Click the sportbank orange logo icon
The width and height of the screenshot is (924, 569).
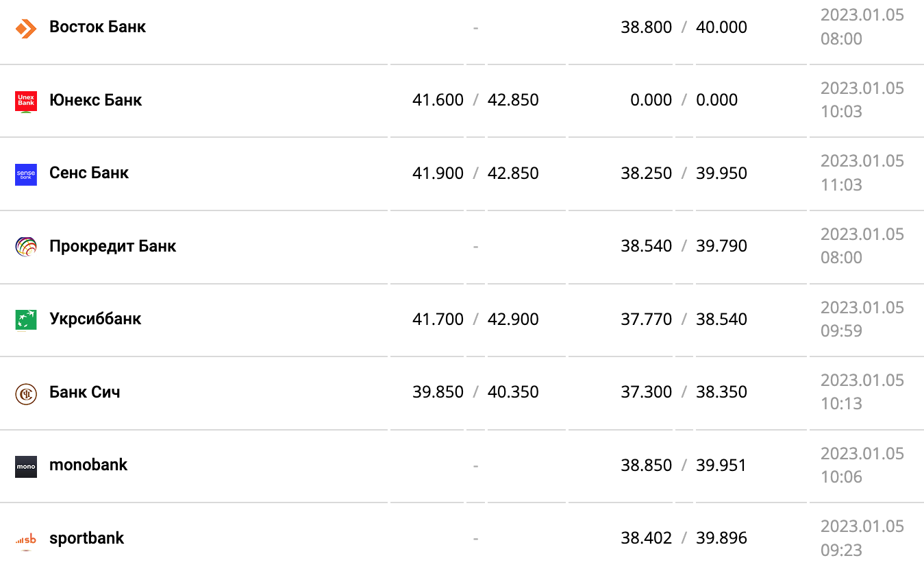(x=26, y=539)
